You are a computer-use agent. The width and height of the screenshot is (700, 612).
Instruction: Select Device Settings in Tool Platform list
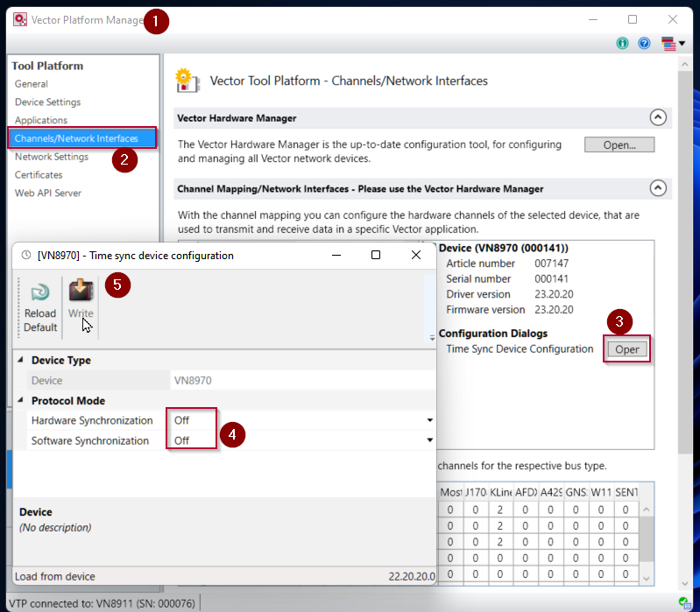tap(47, 102)
